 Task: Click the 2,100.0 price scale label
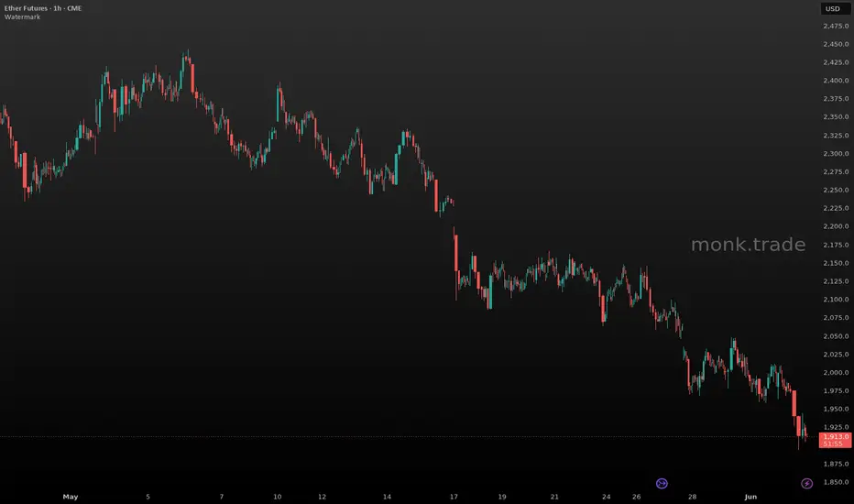pyautogui.click(x=836, y=300)
